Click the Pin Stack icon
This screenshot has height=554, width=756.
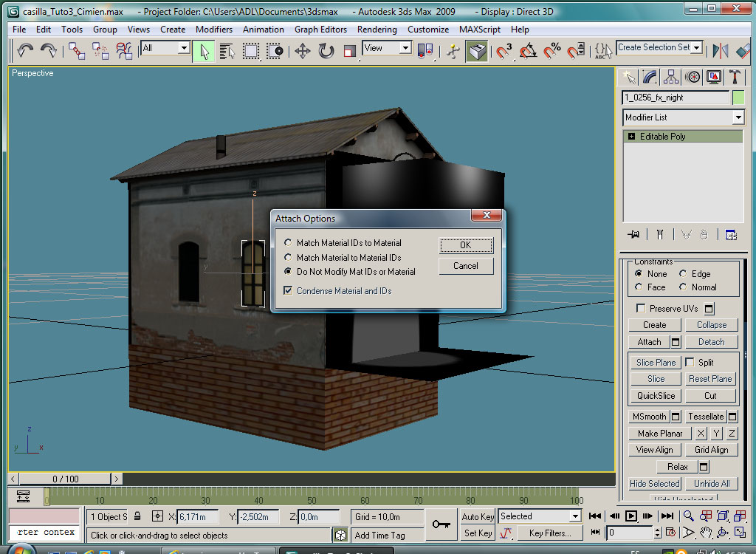(633, 234)
